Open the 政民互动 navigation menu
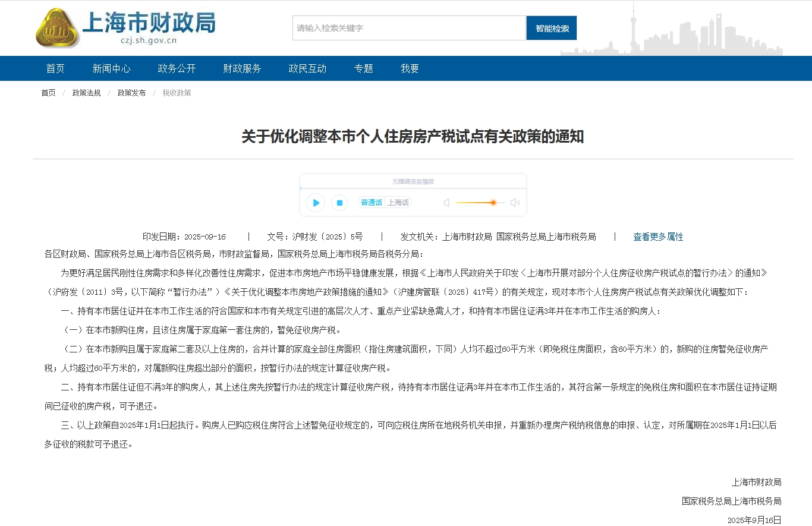Viewport: 812px width, 526px height. pos(307,68)
